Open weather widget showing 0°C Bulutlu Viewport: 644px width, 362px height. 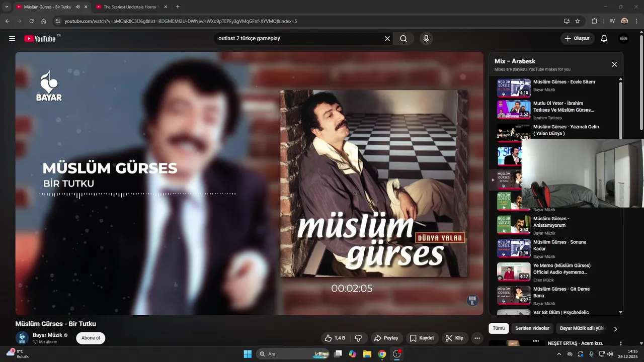tap(18, 353)
